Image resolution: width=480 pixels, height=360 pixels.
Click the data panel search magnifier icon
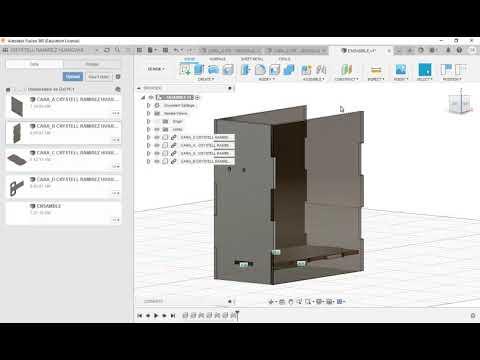coord(117,50)
